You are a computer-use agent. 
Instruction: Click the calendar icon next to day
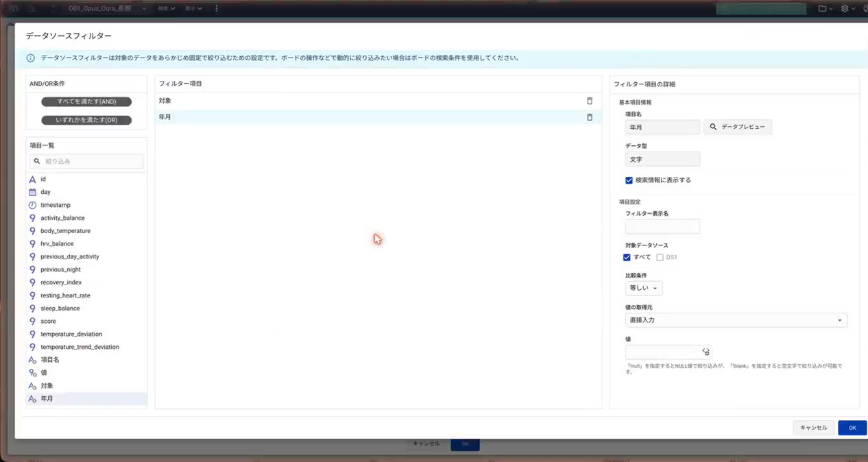pos(32,192)
